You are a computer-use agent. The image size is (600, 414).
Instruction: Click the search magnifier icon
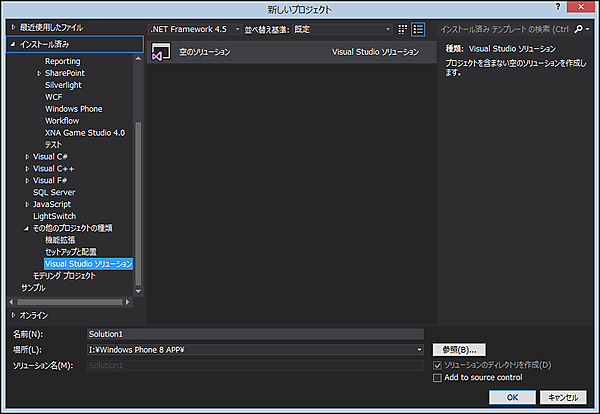[x=578, y=30]
